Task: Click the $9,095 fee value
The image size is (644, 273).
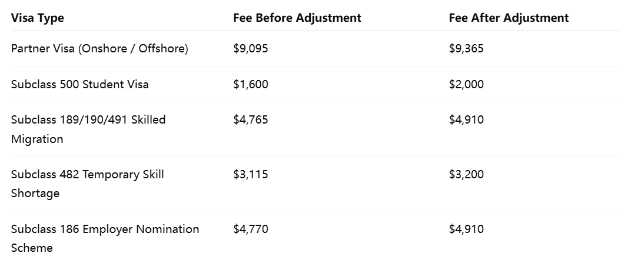Action: pyautogui.click(x=251, y=48)
